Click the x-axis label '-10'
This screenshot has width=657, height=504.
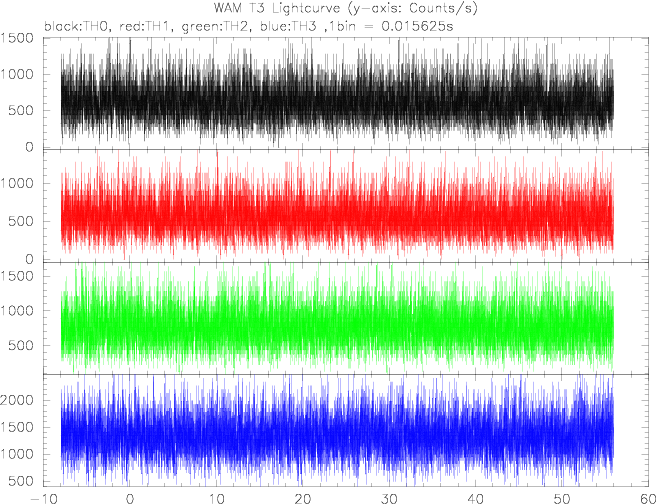click(x=43, y=499)
